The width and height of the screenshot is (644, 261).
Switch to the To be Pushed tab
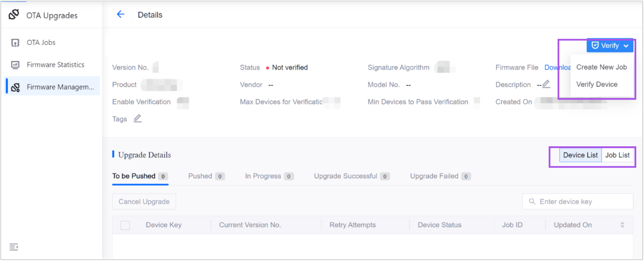140,176
